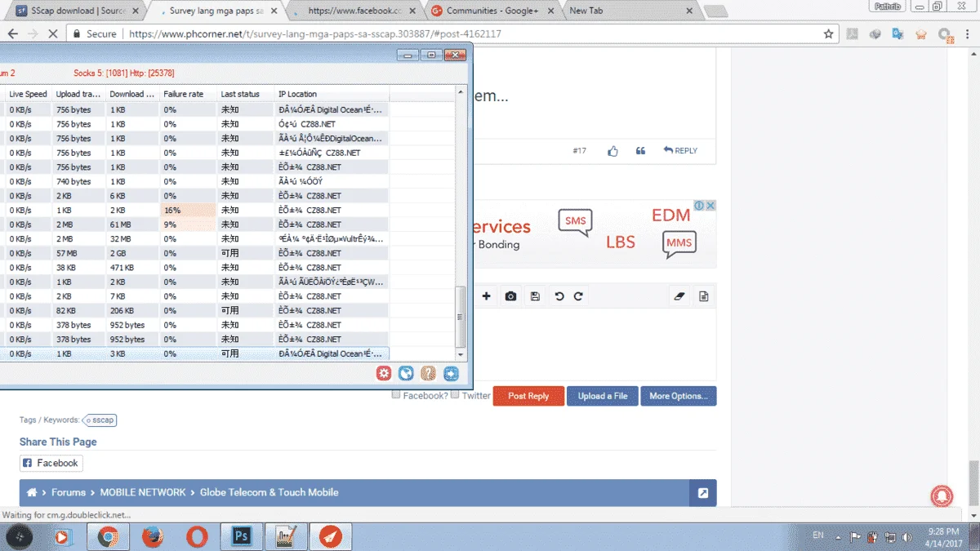Click the REPLY link on post #17

(679, 151)
